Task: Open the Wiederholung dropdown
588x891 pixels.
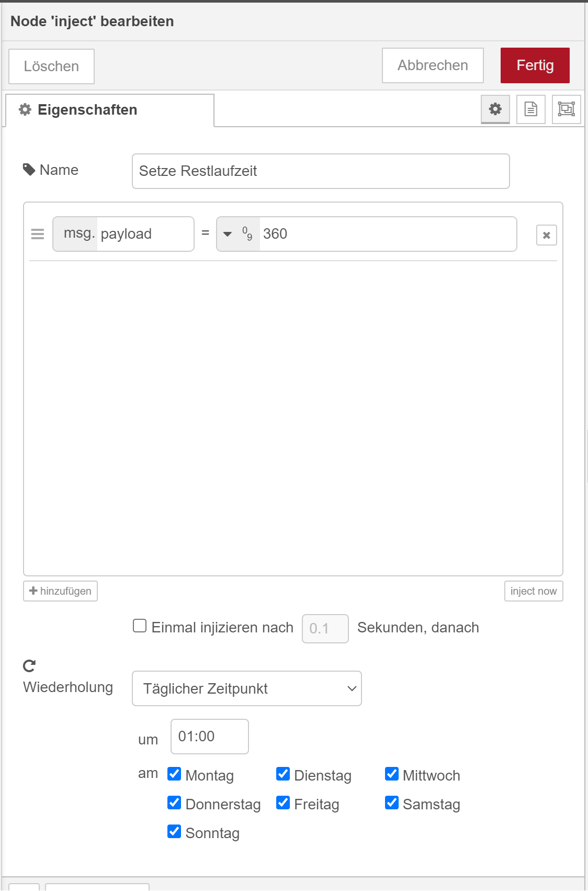Action: (246, 688)
